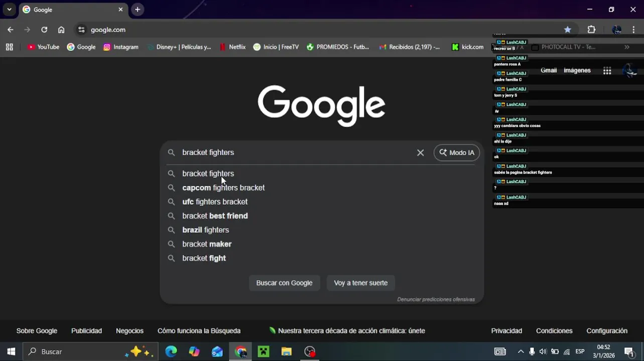
Task: Open Sobre Google footer link
Action: coord(37,331)
